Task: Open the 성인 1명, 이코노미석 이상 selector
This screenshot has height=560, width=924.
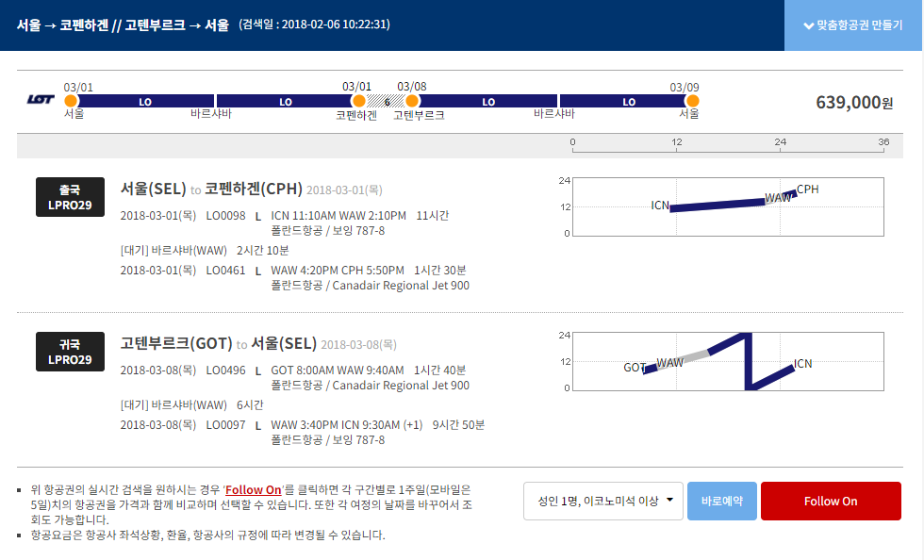Action: (603, 501)
